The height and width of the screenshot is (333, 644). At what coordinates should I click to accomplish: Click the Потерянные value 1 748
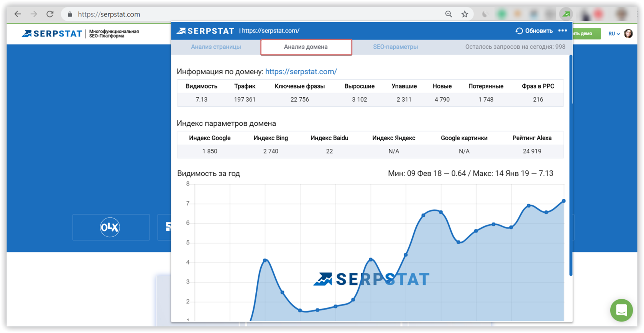(486, 100)
